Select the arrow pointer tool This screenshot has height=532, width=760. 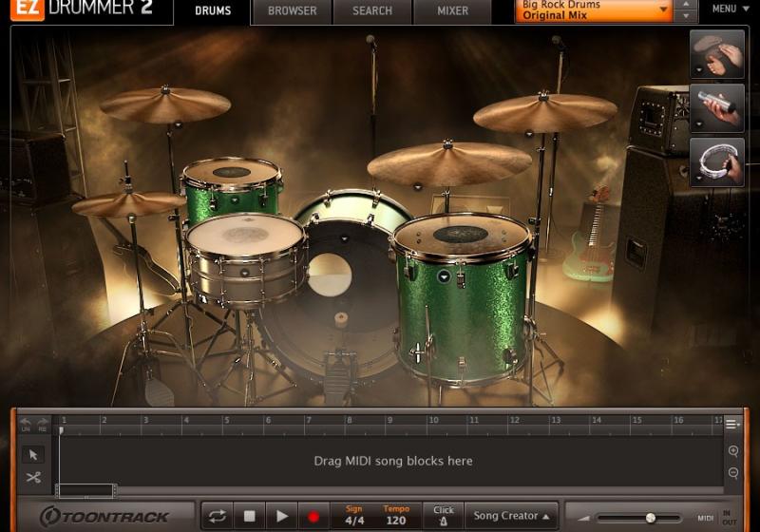[33, 454]
